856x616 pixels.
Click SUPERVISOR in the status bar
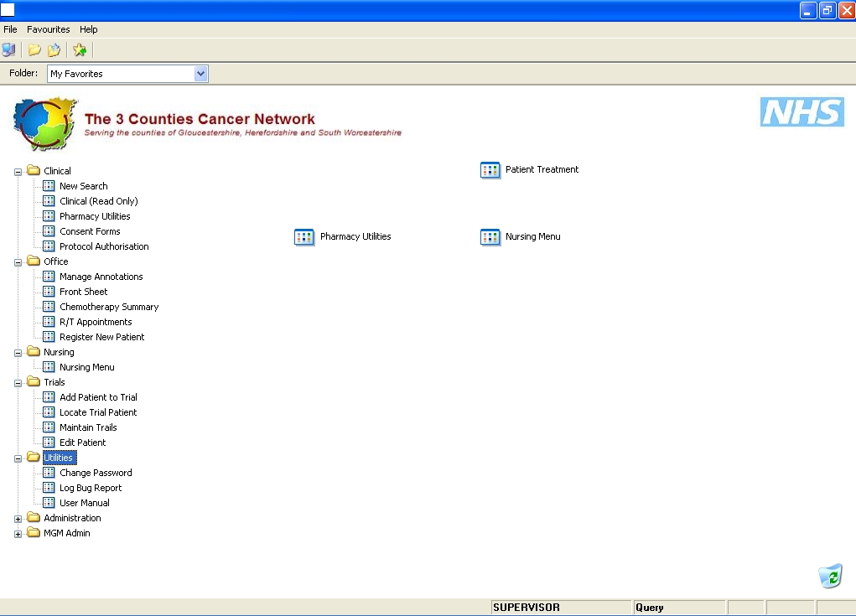click(527, 608)
